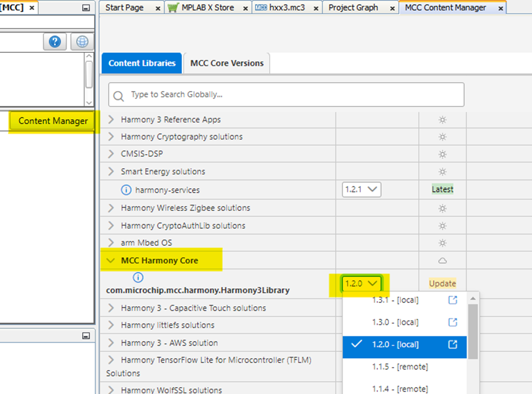Click the info icon above com.microchip.mcc.harmony.Harmony3Library
This screenshot has width=532, height=394.
click(x=138, y=276)
